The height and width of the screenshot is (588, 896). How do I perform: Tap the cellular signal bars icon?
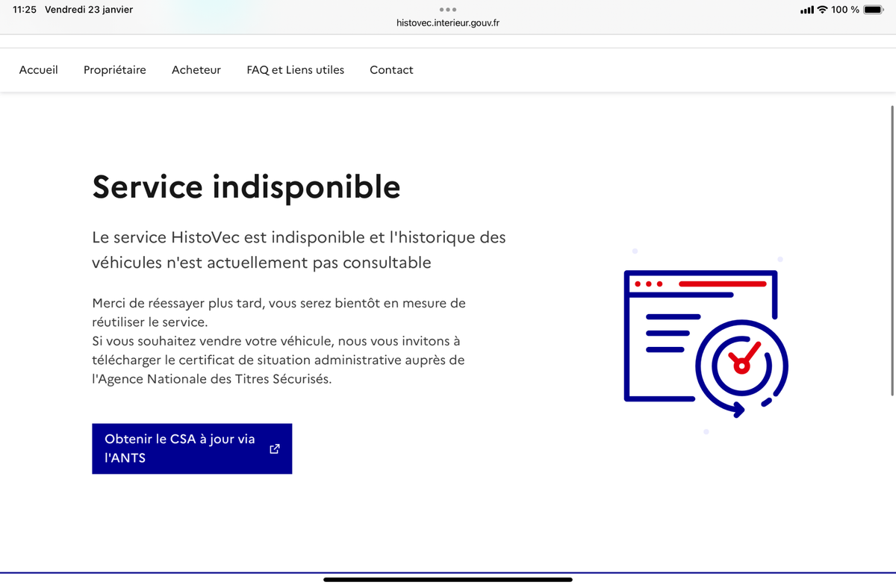tap(806, 10)
